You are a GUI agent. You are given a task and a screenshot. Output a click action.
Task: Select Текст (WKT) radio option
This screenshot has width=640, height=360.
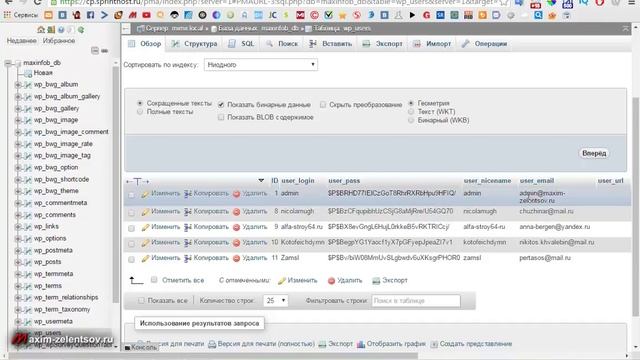[411, 111]
